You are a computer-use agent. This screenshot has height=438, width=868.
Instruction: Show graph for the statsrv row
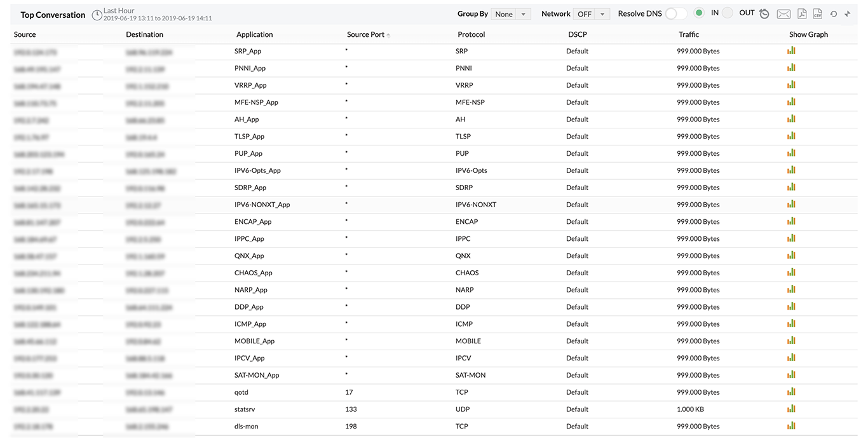[x=791, y=409]
